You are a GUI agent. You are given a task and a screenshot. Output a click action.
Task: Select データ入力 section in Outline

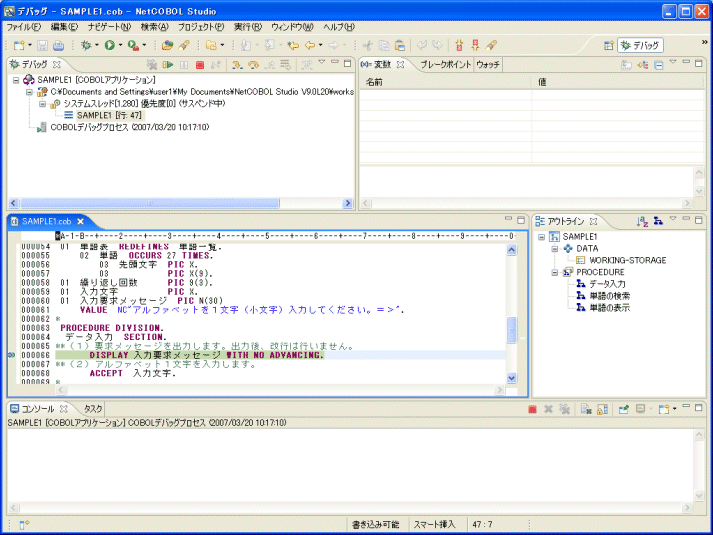click(x=607, y=284)
